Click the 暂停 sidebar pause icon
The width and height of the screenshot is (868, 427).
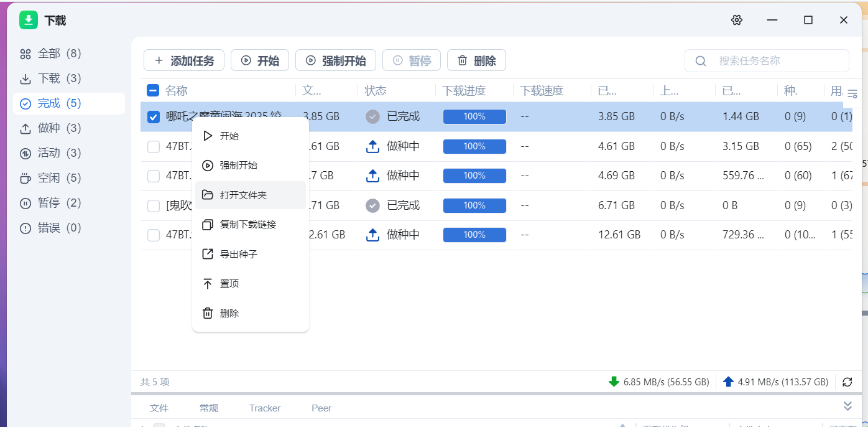(x=25, y=203)
